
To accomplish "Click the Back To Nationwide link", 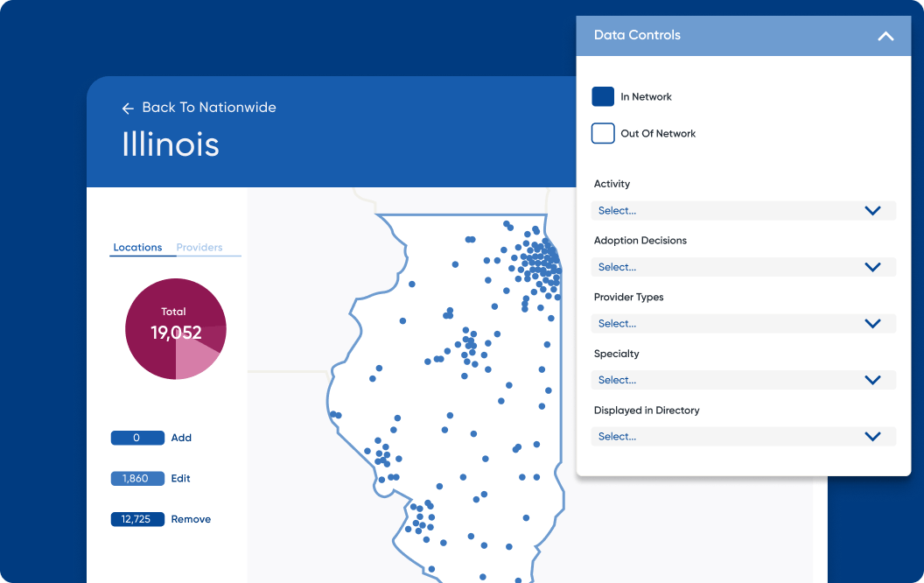I will [210, 108].
